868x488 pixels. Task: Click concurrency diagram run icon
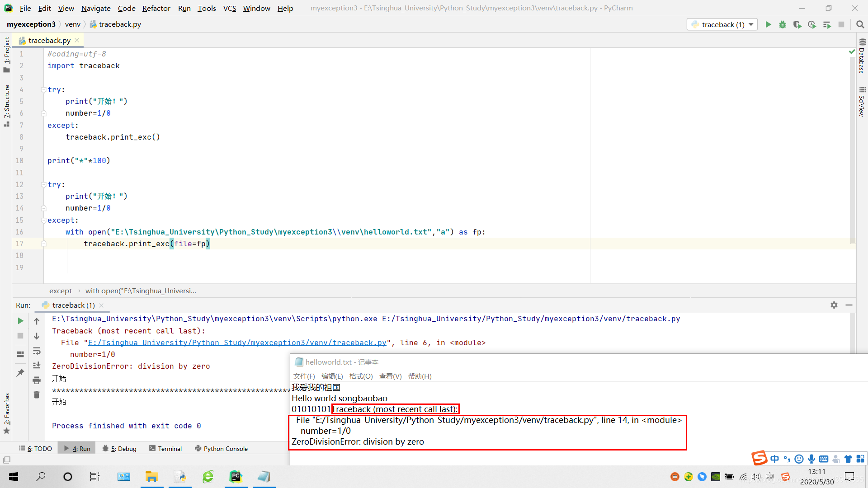point(827,24)
